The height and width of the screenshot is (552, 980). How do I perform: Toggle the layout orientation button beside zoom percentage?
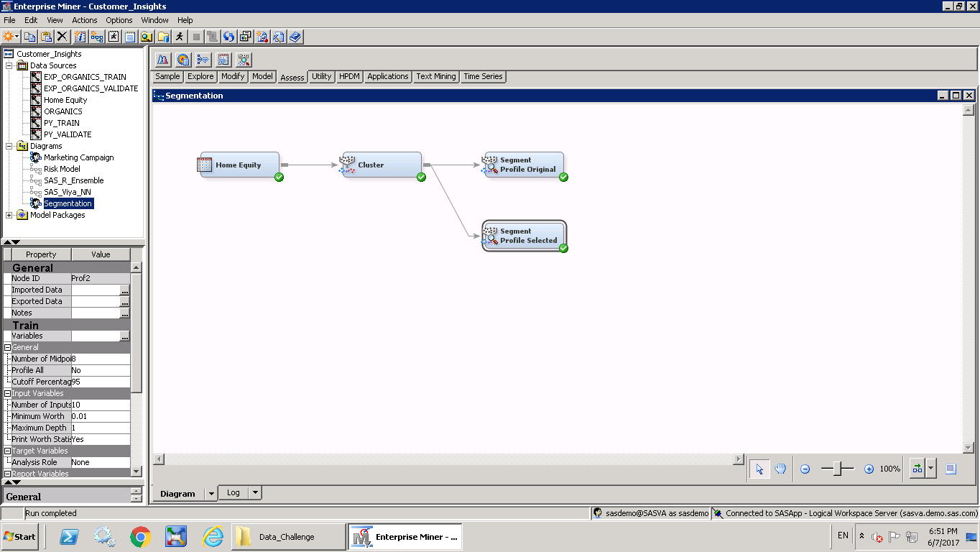coord(918,468)
